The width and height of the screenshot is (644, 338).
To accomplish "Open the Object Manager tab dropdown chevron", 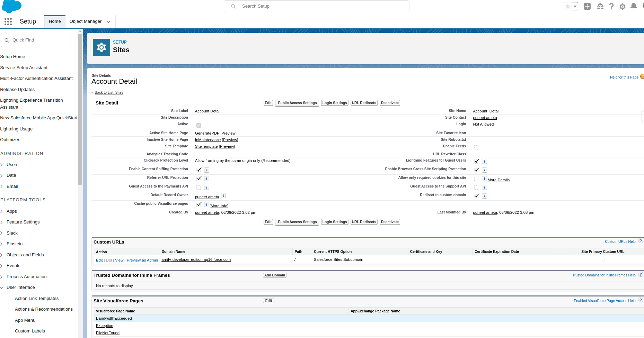I will [x=108, y=21].
